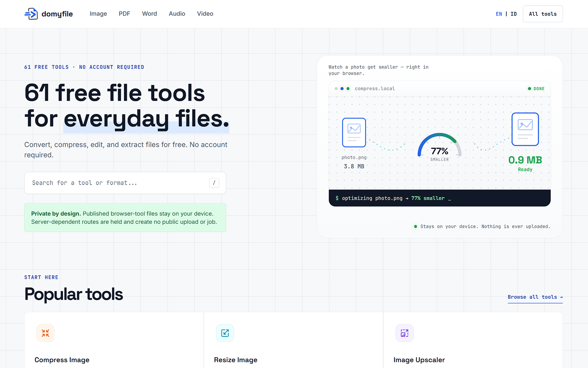Image resolution: width=588 pixels, height=368 pixels.
Task: Click the domyfile logo icon
Action: 31,14
